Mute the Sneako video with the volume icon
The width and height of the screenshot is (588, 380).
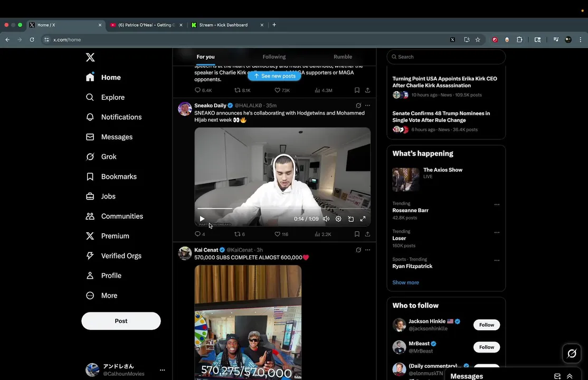pos(326,218)
